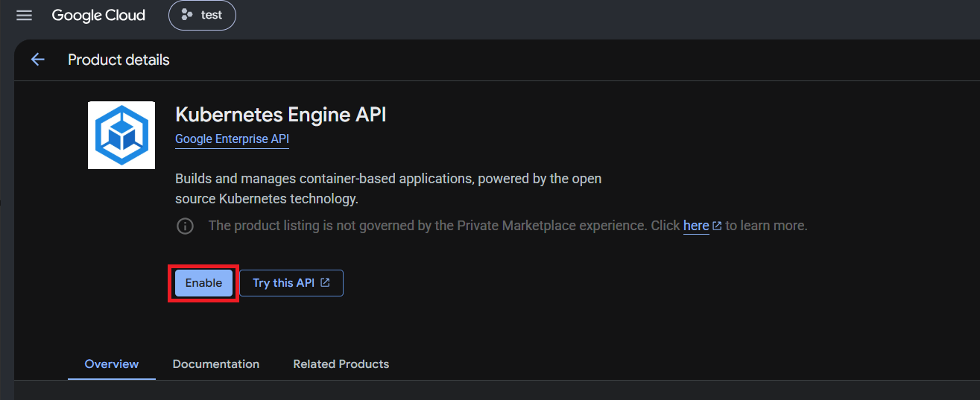Click the Product details title
The height and width of the screenshot is (400, 980).
click(118, 60)
